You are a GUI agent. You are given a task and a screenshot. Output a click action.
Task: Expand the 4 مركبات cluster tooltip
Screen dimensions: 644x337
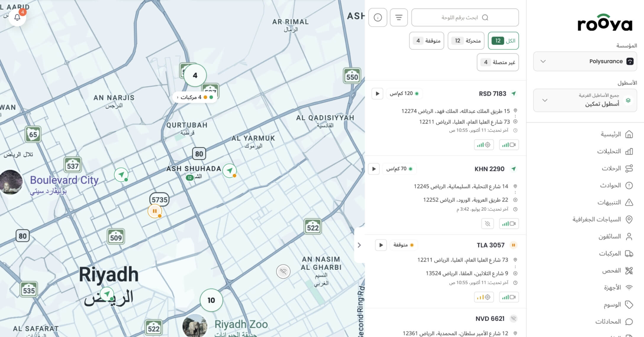[x=195, y=97]
